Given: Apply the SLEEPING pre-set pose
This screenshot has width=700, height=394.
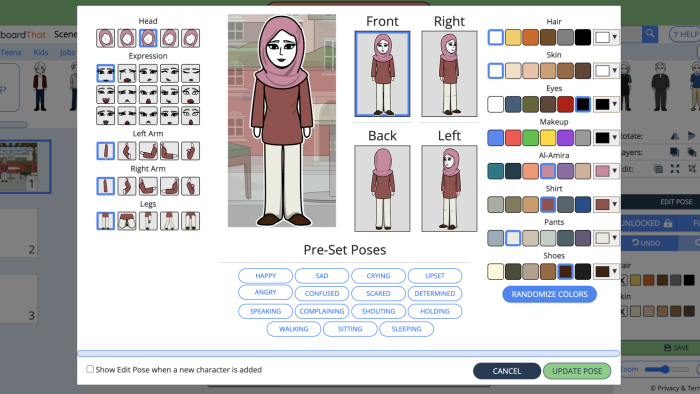Looking at the screenshot, I should tap(406, 329).
